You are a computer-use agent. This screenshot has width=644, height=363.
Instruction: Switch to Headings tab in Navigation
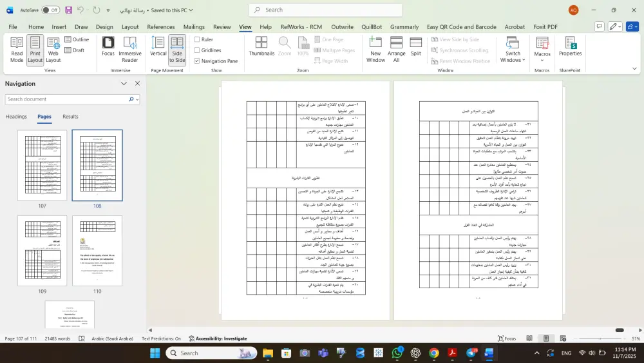click(17, 116)
